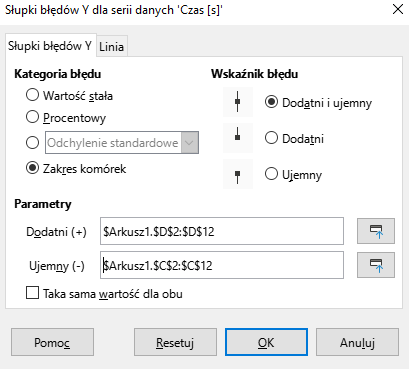Choose the Dodatni error indicator

click(x=271, y=138)
